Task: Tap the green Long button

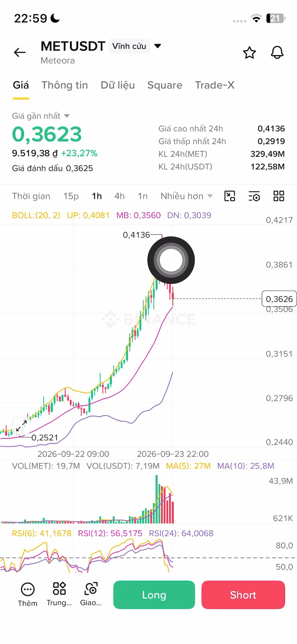Action: coord(154,595)
